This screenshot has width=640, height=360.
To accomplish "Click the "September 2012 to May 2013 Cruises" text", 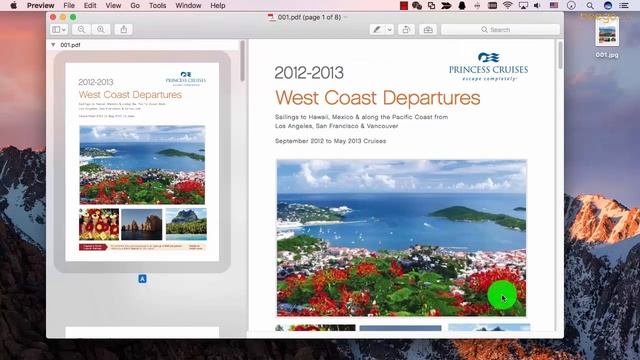I will click(x=331, y=141).
